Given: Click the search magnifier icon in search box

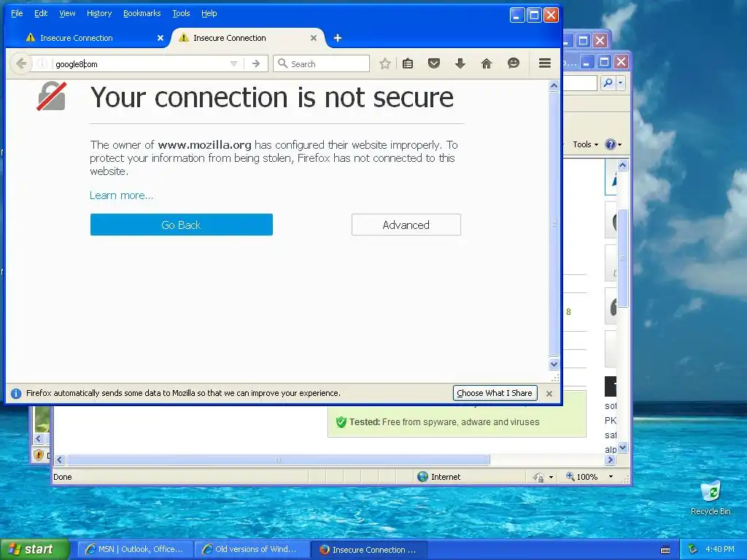Looking at the screenshot, I should click(282, 63).
